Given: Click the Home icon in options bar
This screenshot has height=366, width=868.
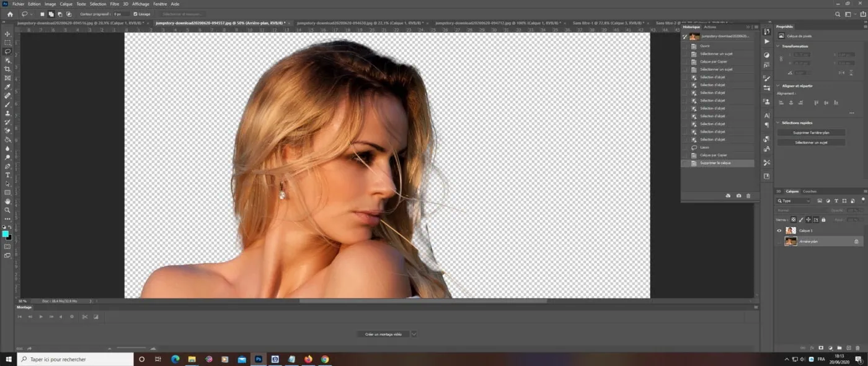Looking at the screenshot, I should pos(10,14).
